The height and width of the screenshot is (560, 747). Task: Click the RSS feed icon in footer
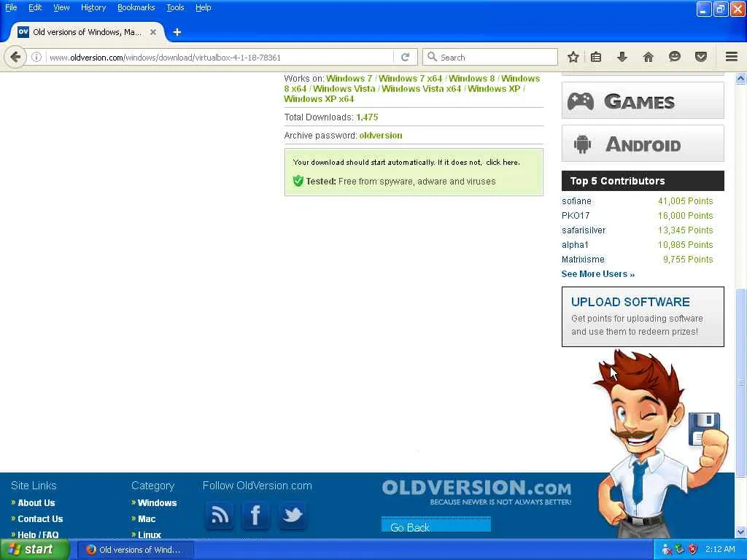pos(219,515)
